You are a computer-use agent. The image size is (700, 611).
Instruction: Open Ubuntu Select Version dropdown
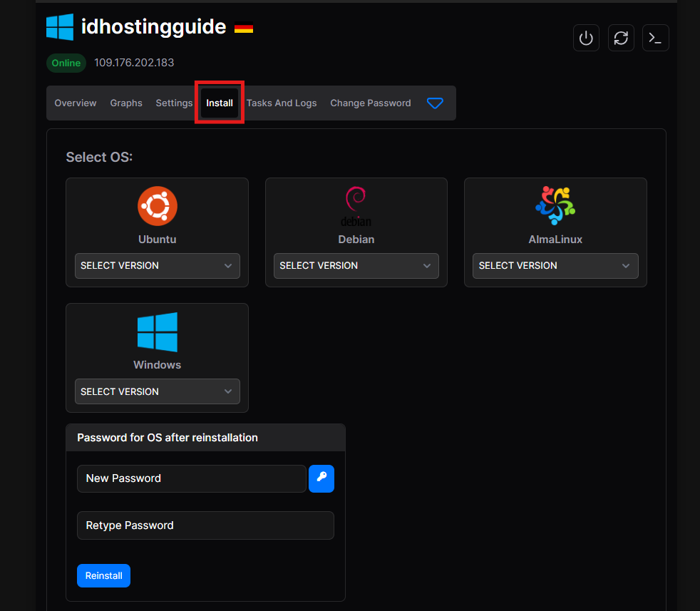coord(157,266)
